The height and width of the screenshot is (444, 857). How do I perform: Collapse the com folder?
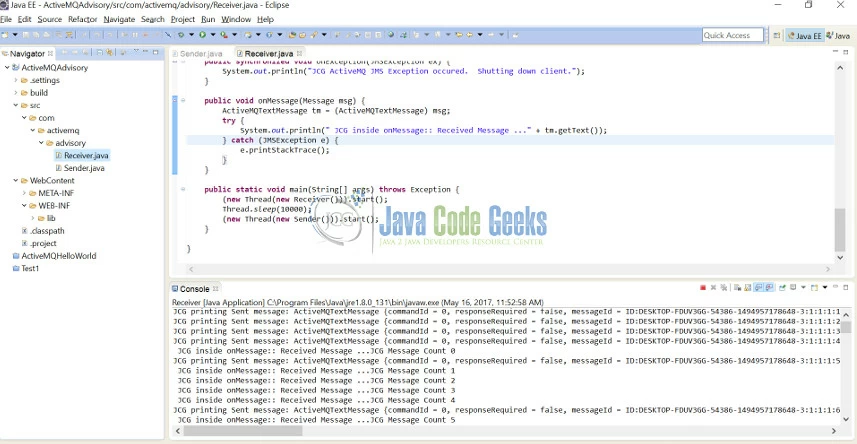pos(24,118)
